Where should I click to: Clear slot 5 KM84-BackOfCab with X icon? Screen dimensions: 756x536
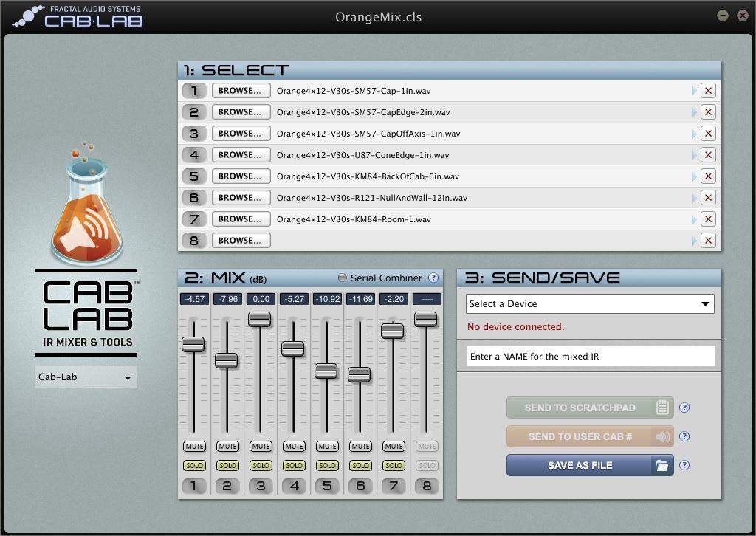708,176
